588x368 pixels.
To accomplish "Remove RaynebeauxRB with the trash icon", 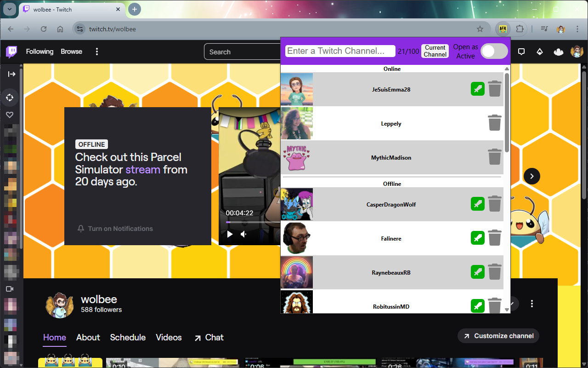I will (495, 272).
